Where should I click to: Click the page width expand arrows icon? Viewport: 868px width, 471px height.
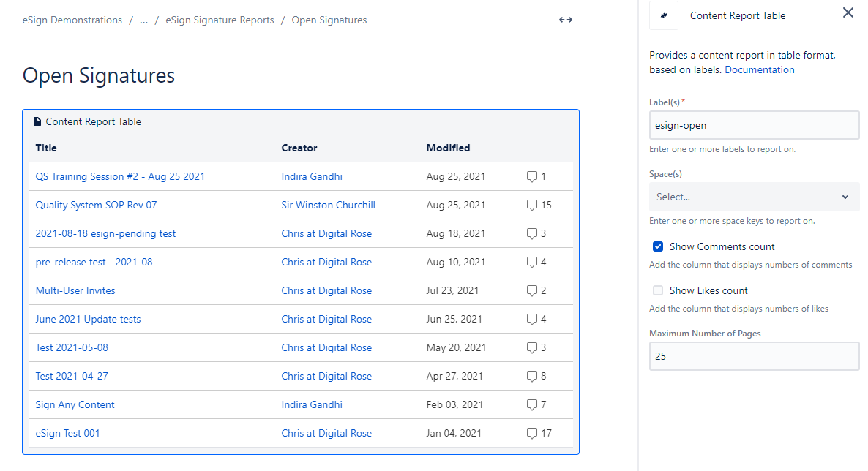(x=565, y=20)
